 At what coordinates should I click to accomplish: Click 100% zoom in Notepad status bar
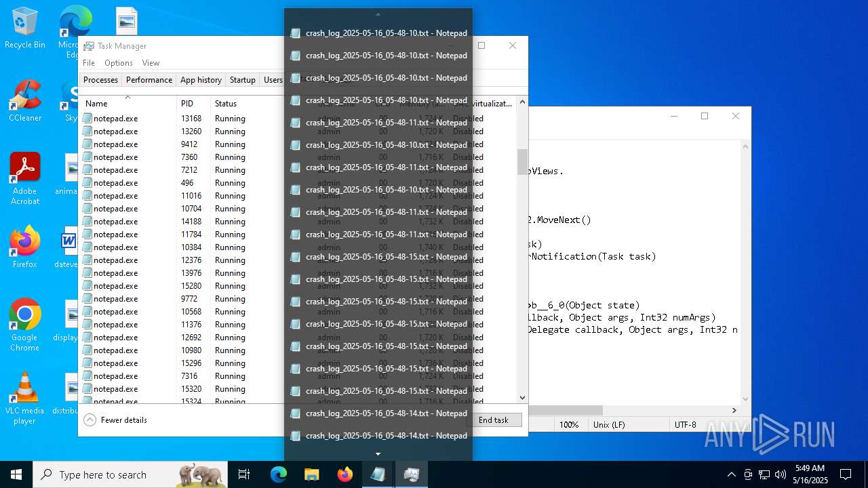coord(568,425)
